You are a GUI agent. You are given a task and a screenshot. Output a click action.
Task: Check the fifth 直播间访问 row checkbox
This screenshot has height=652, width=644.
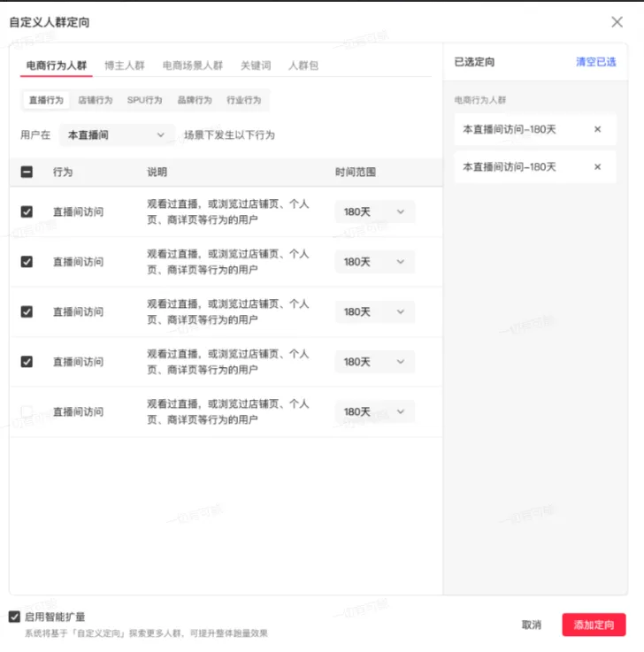coord(27,411)
